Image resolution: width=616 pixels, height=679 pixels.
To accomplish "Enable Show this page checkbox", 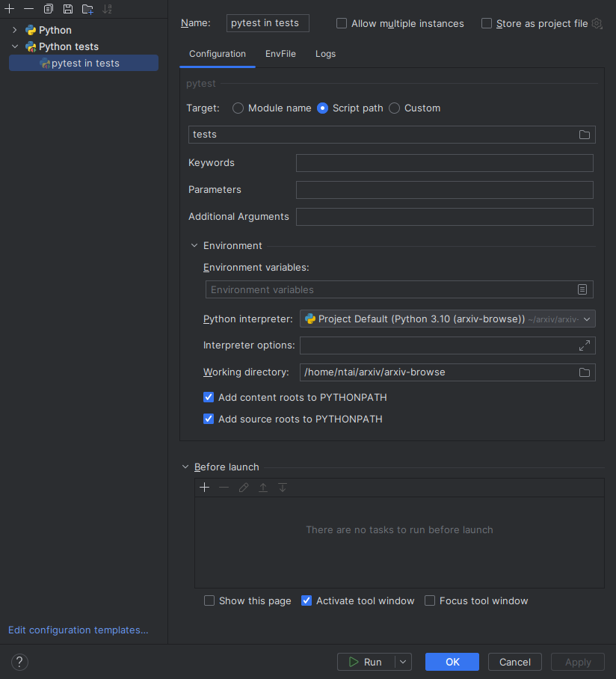I will tap(209, 600).
